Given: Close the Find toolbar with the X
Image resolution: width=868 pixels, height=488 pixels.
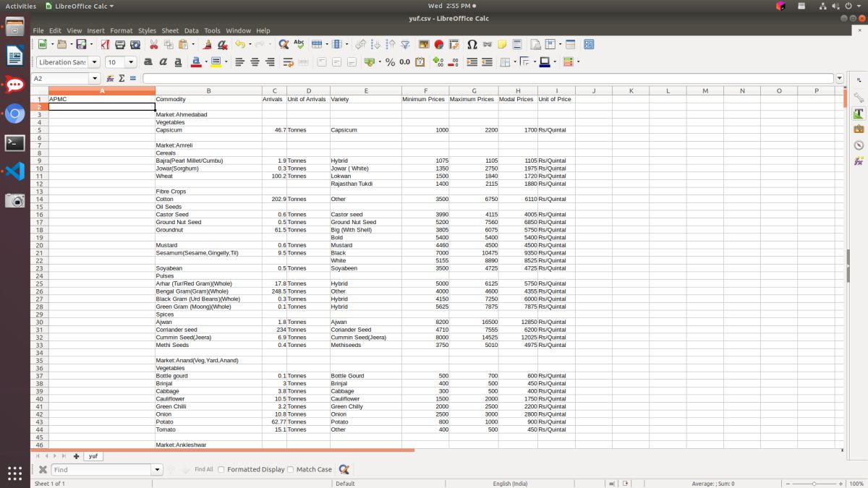Looking at the screenshot, I should tap(43, 470).
